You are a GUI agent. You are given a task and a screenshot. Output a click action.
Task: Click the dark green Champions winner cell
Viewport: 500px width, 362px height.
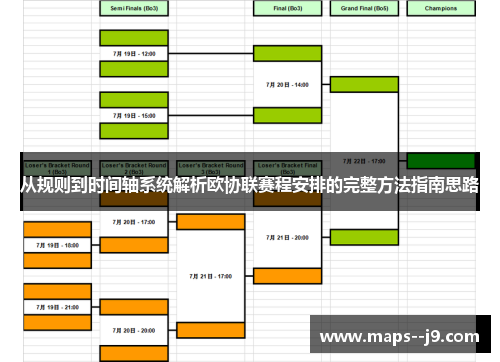tap(441, 161)
